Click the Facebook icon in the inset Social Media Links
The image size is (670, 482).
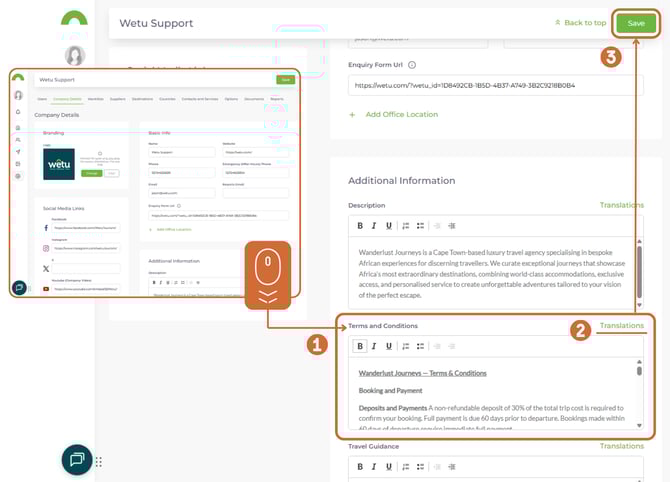point(46,228)
